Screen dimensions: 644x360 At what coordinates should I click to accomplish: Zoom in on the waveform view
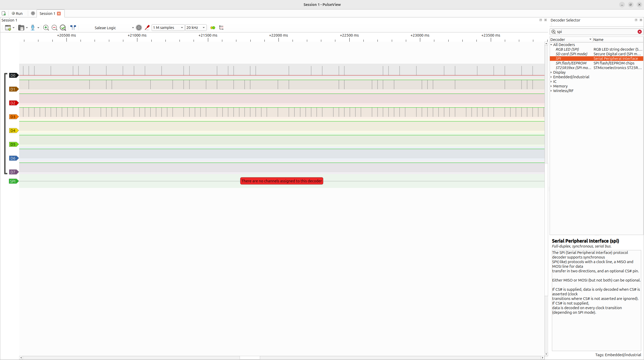(46, 28)
